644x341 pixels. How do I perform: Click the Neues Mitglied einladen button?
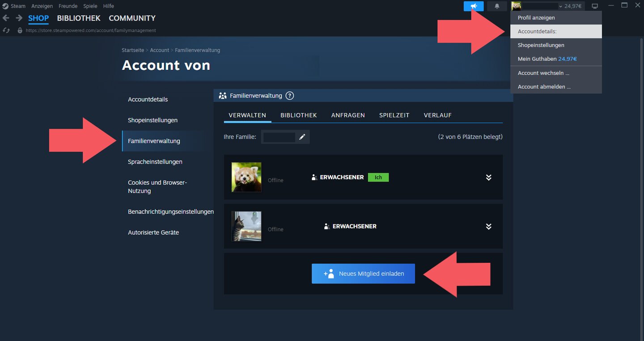tap(363, 273)
